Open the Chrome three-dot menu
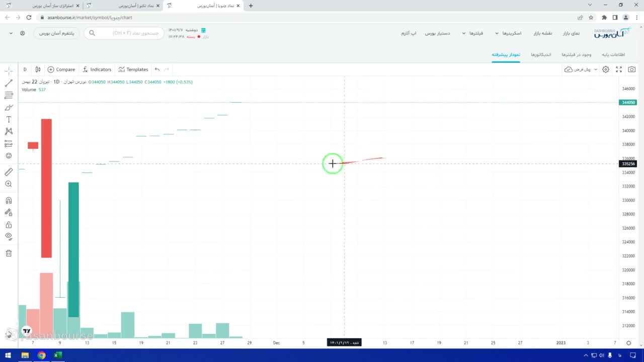This screenshot has width=644, height=362. click(x=636, y=17)
